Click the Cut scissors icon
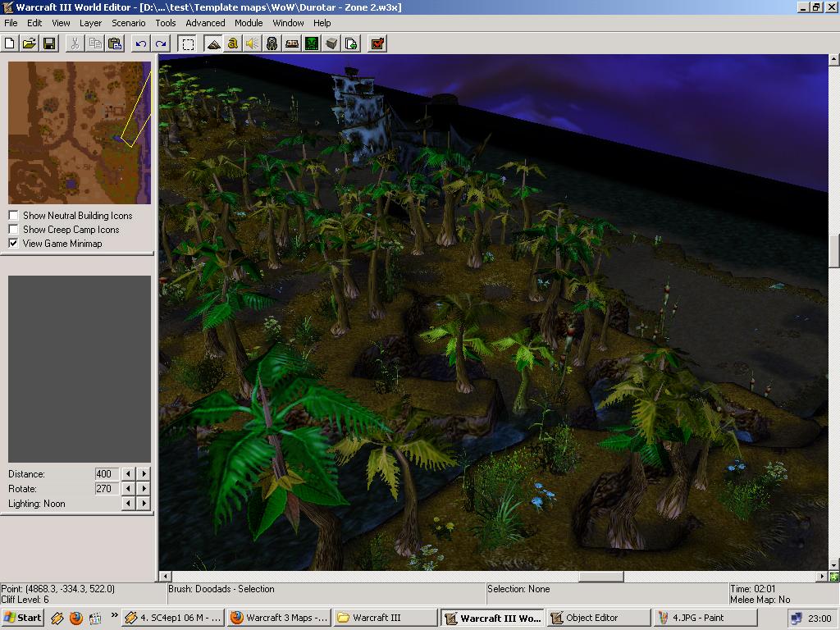Screen dimensions: 840x630 pyautogui.click(x=75, y=43)
